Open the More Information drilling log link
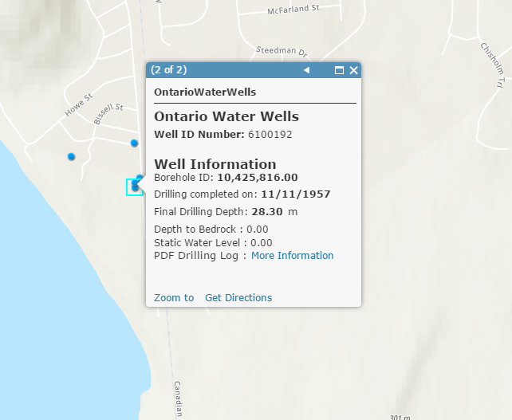Screen dimensions: 512x420 (292, 256)
